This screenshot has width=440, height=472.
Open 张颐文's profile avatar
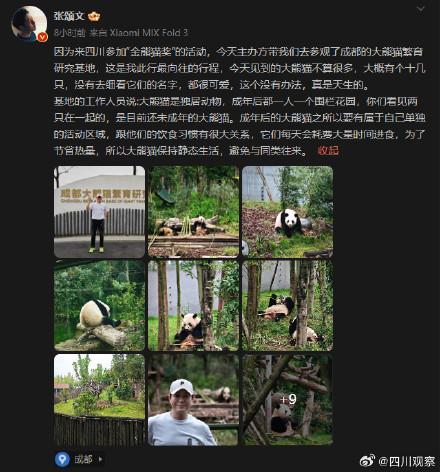(29, 23)
